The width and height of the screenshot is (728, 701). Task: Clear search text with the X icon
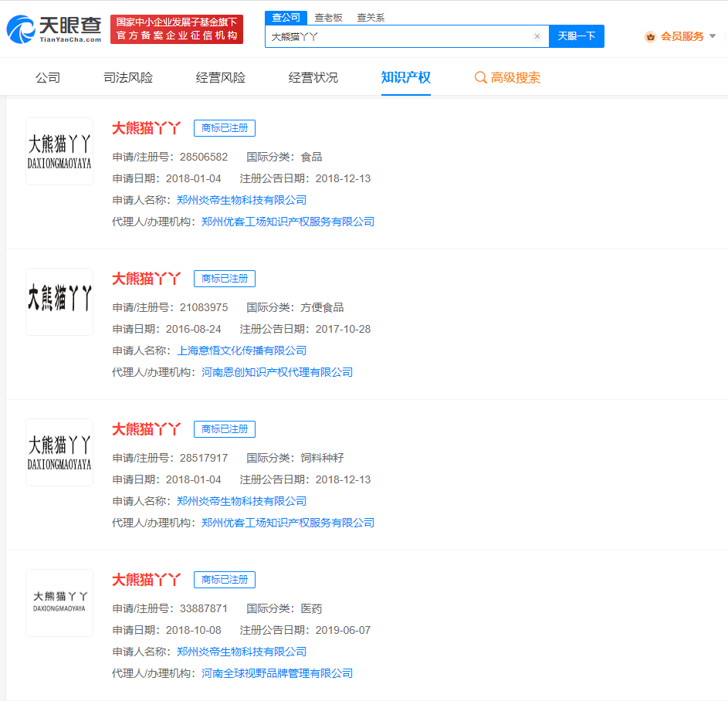[537, 36]
